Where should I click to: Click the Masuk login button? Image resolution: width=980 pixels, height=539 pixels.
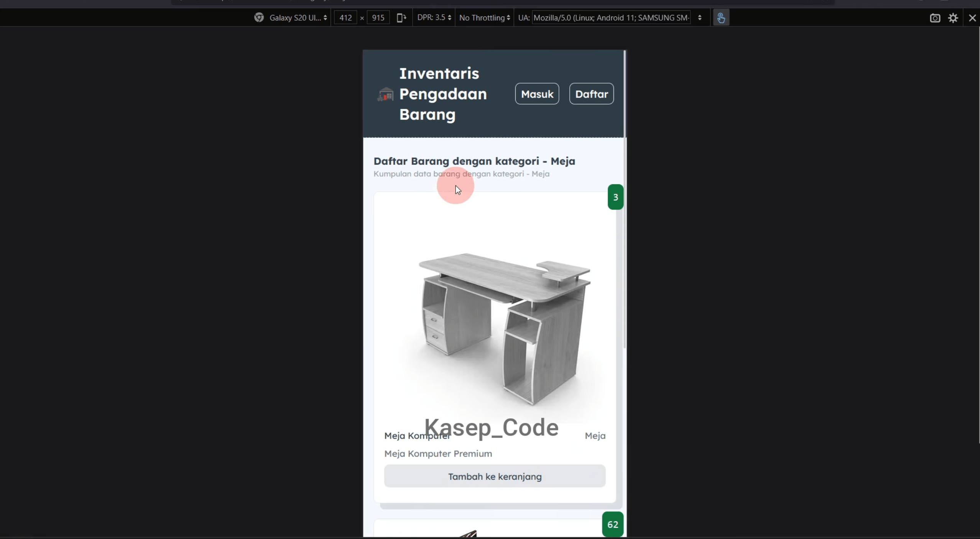point(537,94)
